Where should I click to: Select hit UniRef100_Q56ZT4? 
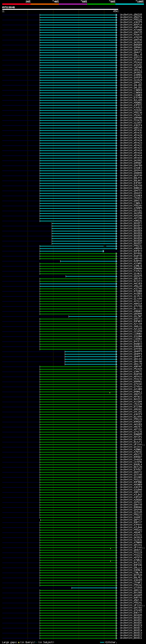tap(131, 17)
